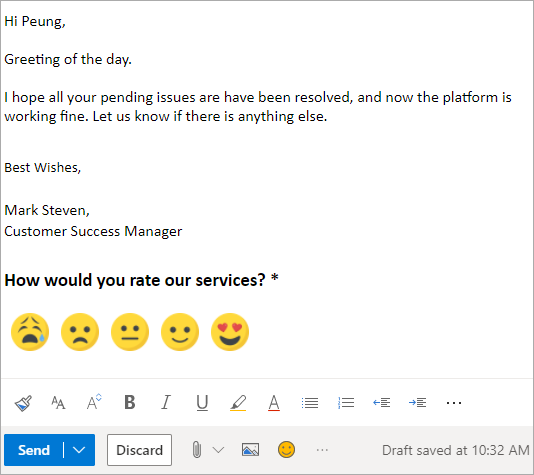Toggle italic formatting
This screenshot has height=475, width=534.
click(166, 402)
